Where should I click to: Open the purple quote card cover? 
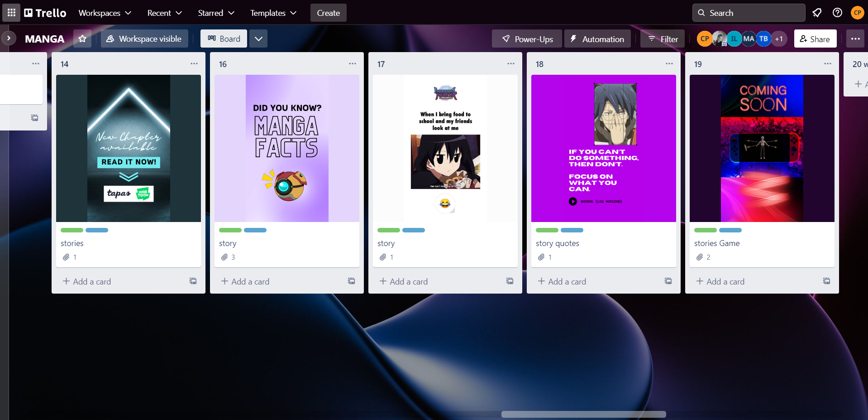click(x=604, y=148)
